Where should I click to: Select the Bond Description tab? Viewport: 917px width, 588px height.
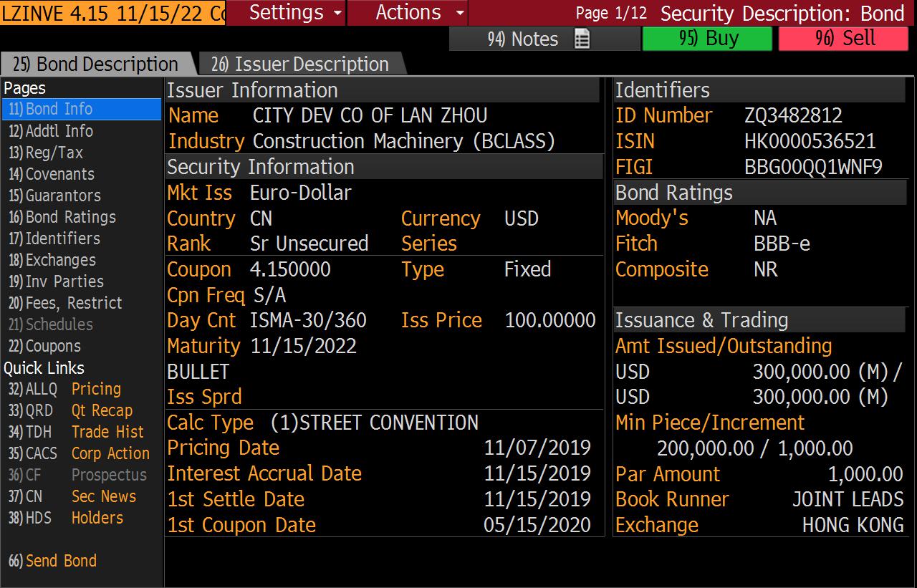pos(95,64)
